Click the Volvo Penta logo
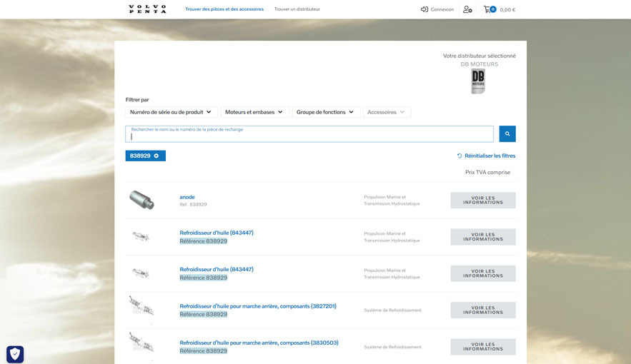The image size is (631, 364). point(147,9)
